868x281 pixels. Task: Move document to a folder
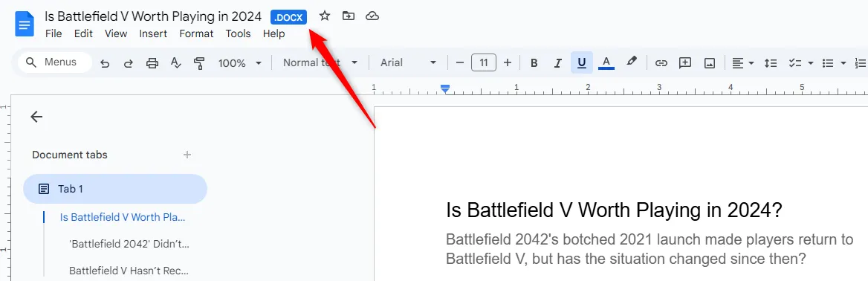pyautogui.click(x=349, y=16)
